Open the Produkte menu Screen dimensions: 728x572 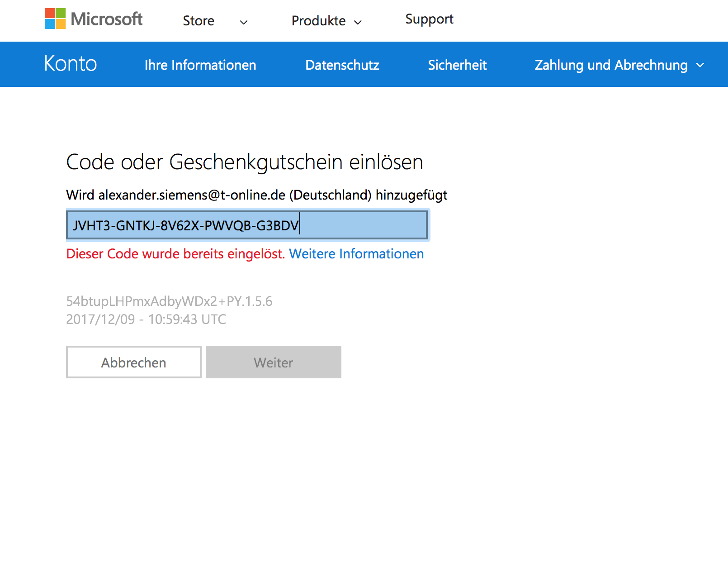click(318, 21)
